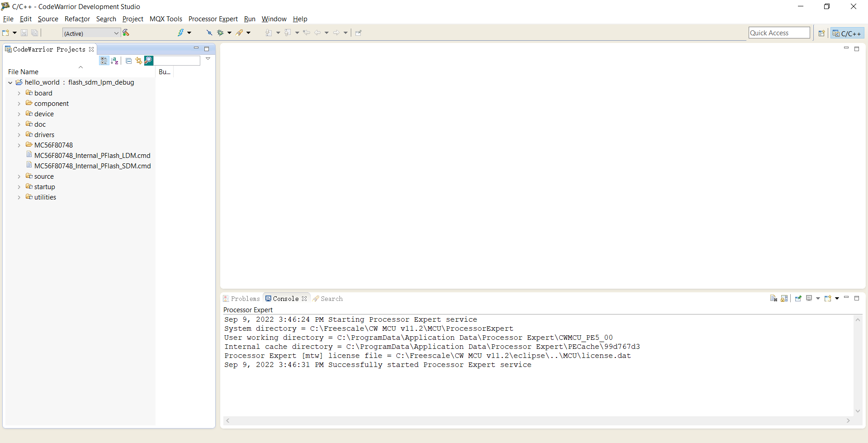Toggle the Skip All Breakpoints icon
Image resolution: width=868 pixels, height=443 pixels.
209,33
